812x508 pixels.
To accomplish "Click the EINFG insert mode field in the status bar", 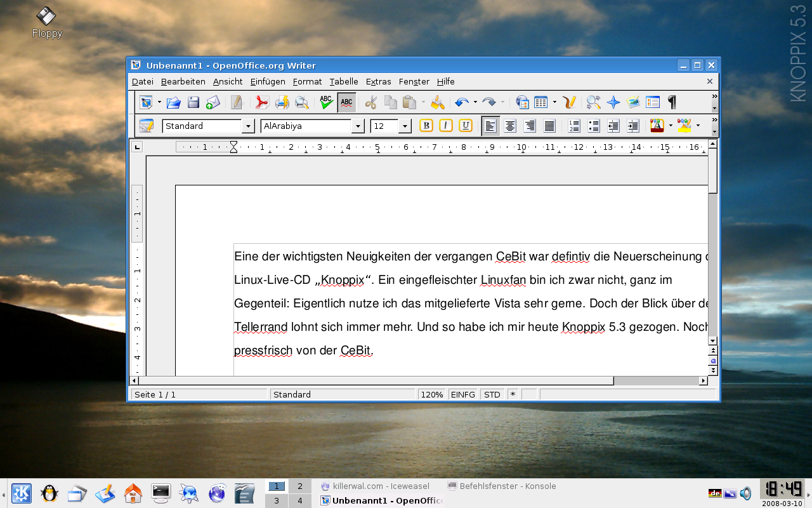I will pos(463,394).
